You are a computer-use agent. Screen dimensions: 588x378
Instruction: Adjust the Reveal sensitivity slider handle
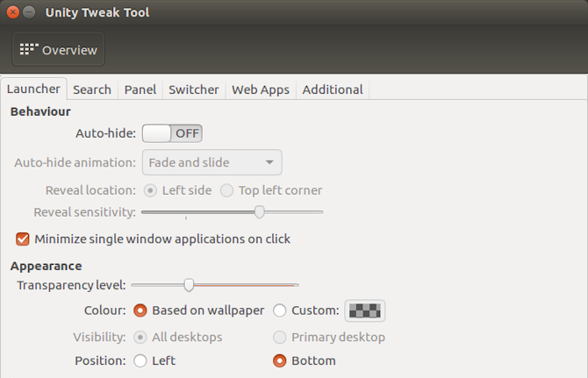click(259, 212)
